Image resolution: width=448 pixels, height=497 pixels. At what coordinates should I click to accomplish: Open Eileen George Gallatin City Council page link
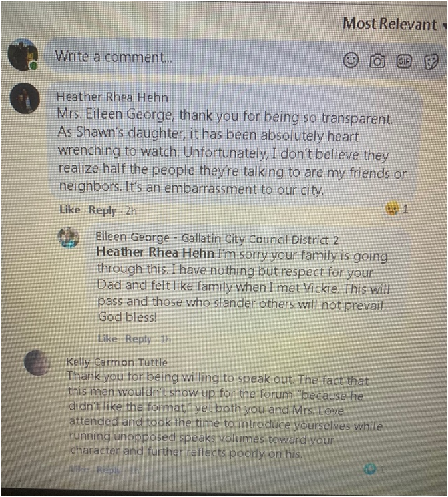click(217, 238)
